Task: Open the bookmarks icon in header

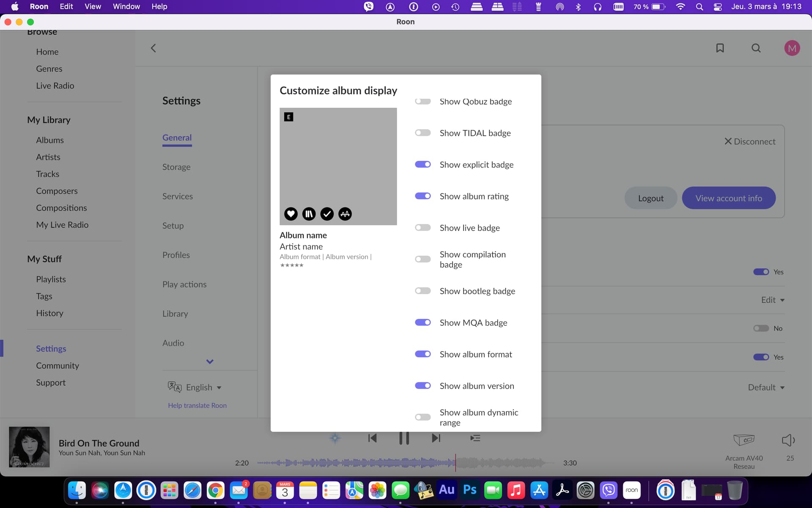Action: (x=720, y=48)
